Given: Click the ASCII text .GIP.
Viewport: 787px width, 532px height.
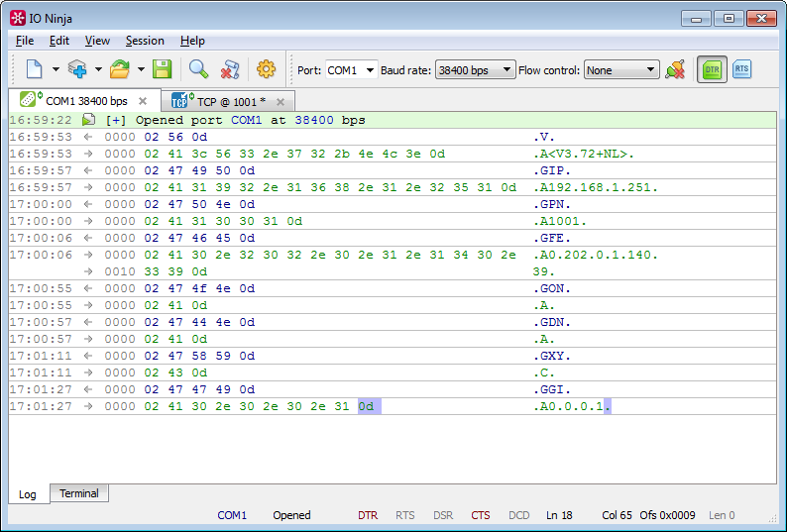Looking at the screenshot, I should coord(552,170).
